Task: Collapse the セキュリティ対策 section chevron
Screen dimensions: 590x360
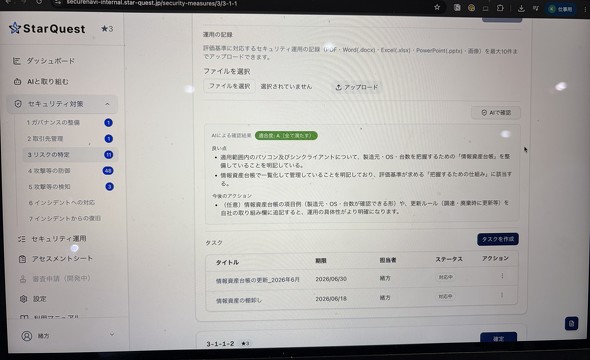Action: 107,104
